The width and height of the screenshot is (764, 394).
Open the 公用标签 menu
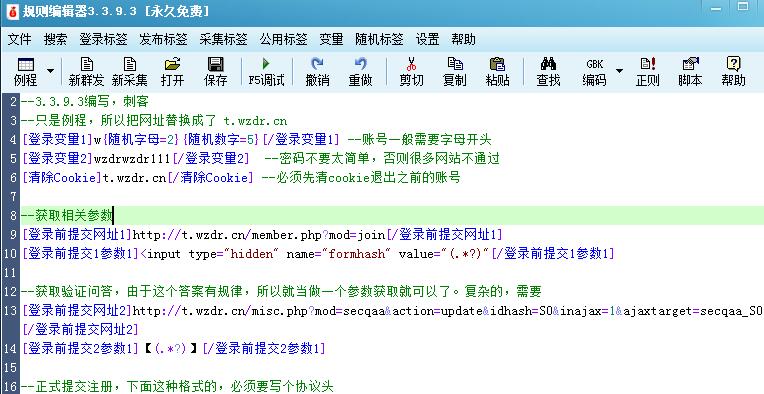pyautogui.click(x=283, y=39)
